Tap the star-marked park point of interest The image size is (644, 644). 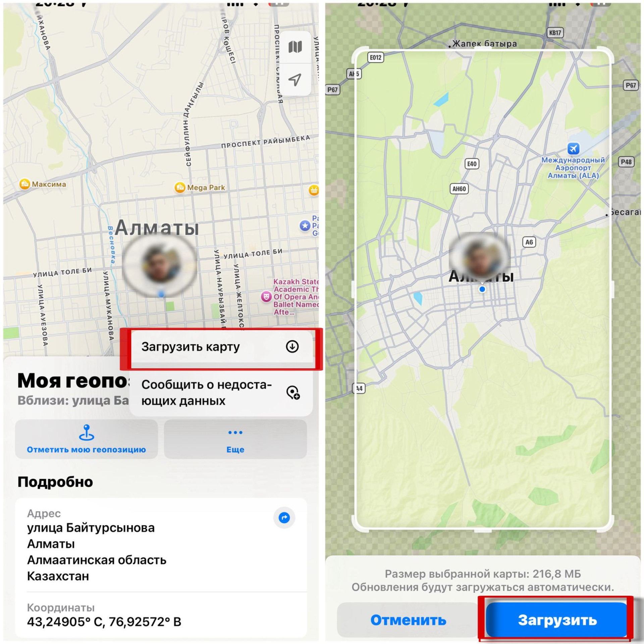pyautogui.click(x=305, y=225)
